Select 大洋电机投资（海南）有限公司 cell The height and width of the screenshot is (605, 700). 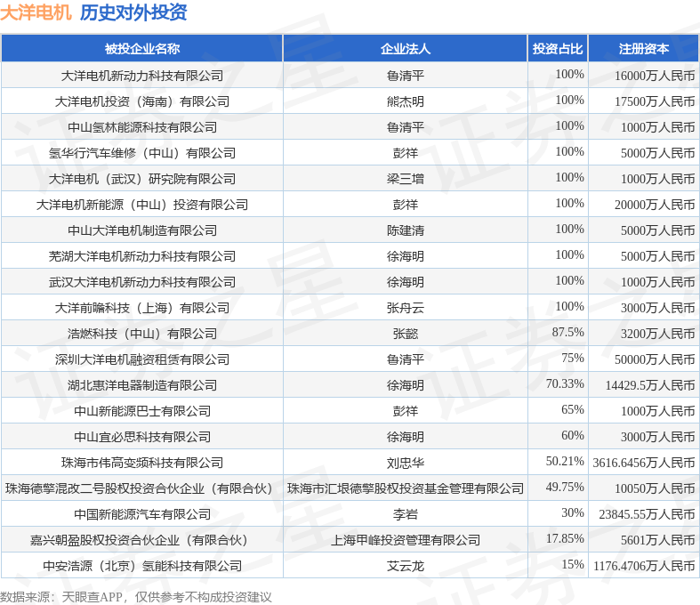142,101
